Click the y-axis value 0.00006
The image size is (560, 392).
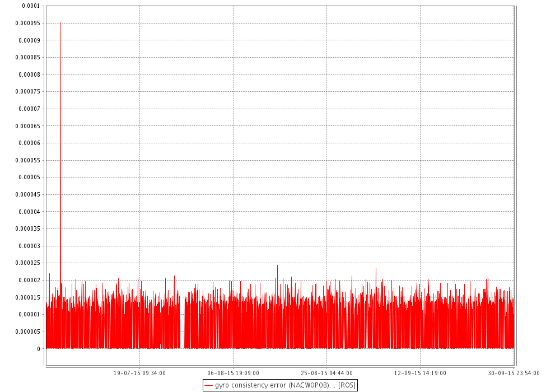29,143
